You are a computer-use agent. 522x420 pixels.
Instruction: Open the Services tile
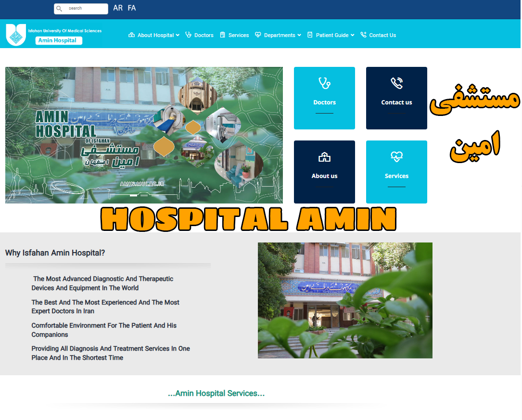click(x=396, y=172)
